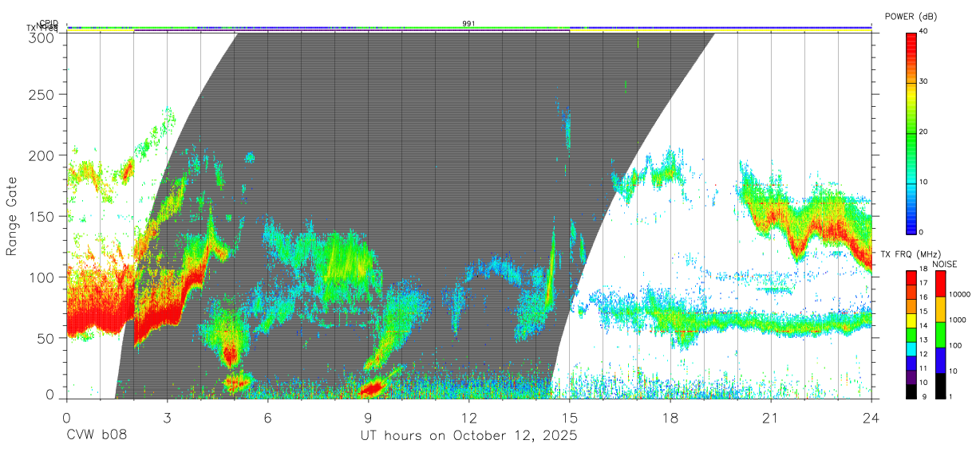Click the 6 tick label on the UT hours axis

point(267,418)
